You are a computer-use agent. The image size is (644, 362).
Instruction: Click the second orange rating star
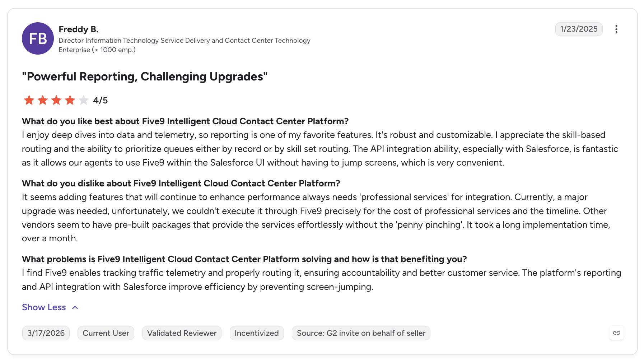(43, 100)
